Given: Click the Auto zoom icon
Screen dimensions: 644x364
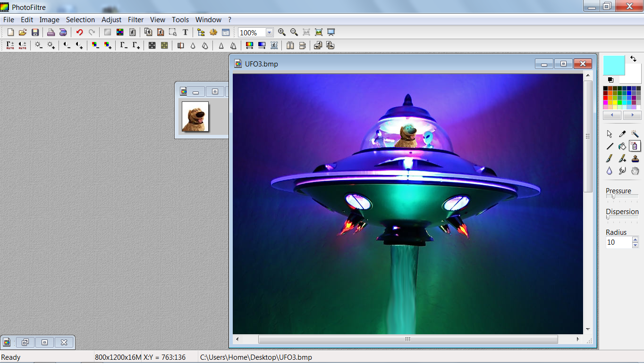Looking at the screenshot, I should click(x=319, y=32).
